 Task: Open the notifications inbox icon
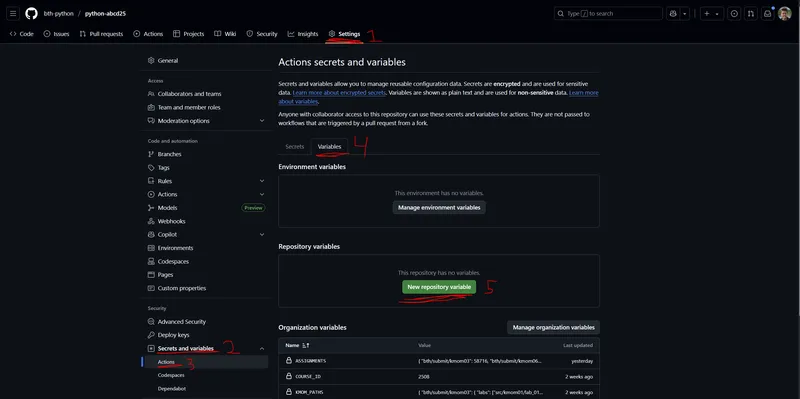pos(767,14)
